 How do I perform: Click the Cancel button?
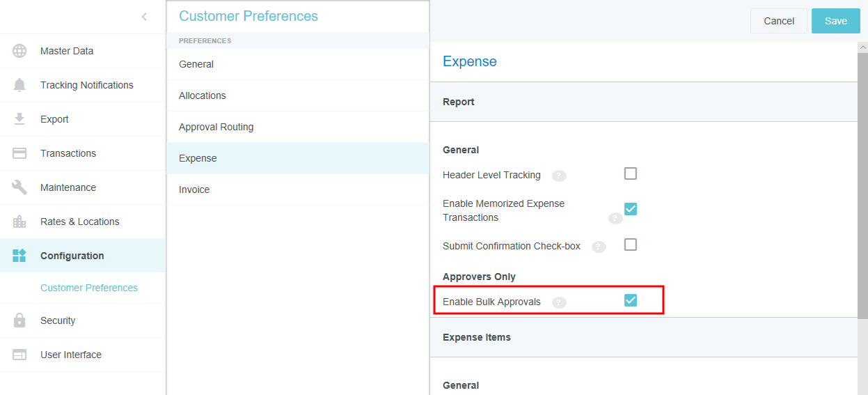(x=778, y=21)
